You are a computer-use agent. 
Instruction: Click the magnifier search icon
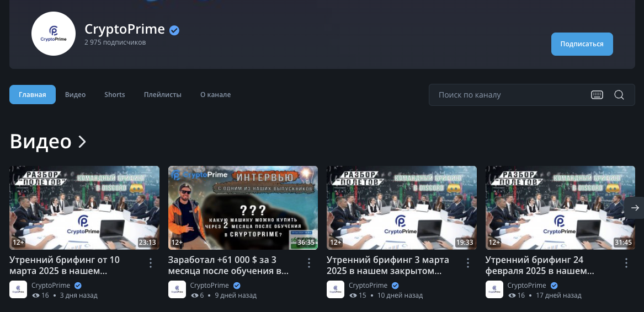click(x=619, y=95)
